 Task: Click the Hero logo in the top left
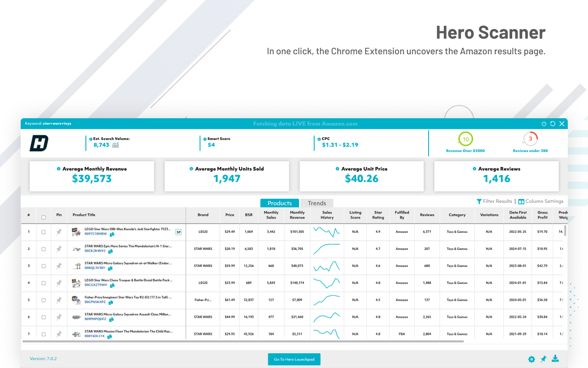click(x=39, y=143)
